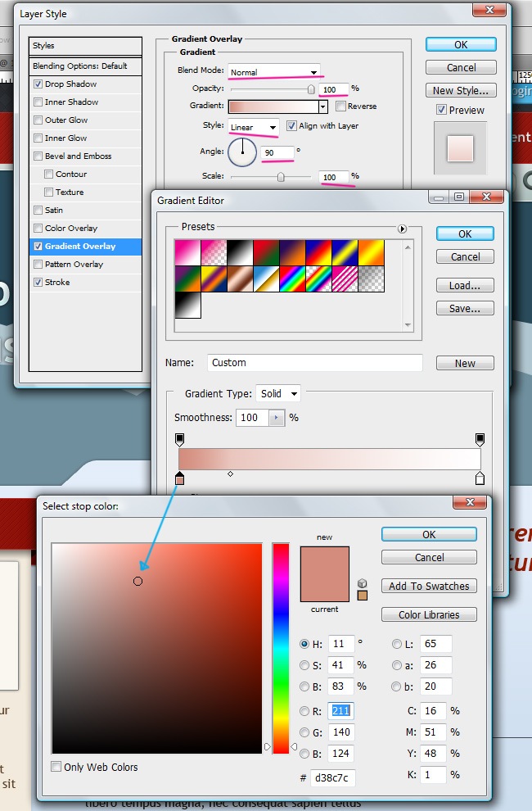Open the Presets flyout menu arrow

click(402, 229)
